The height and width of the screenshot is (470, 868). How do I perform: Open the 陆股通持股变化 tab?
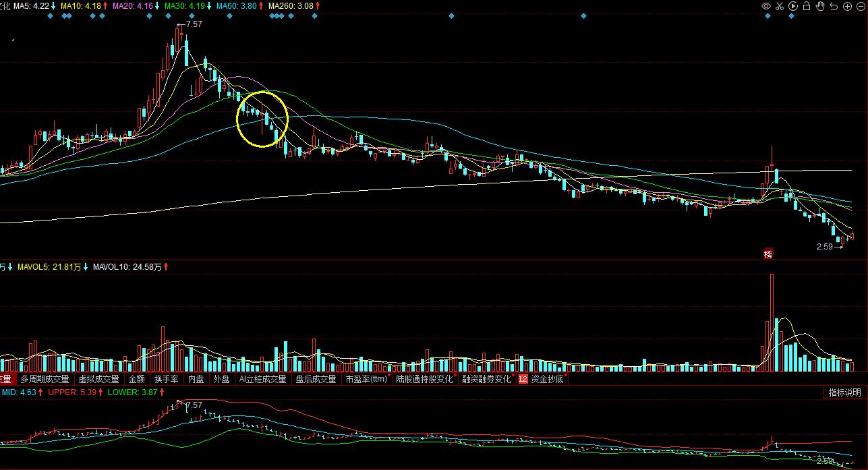coord(424,380)
